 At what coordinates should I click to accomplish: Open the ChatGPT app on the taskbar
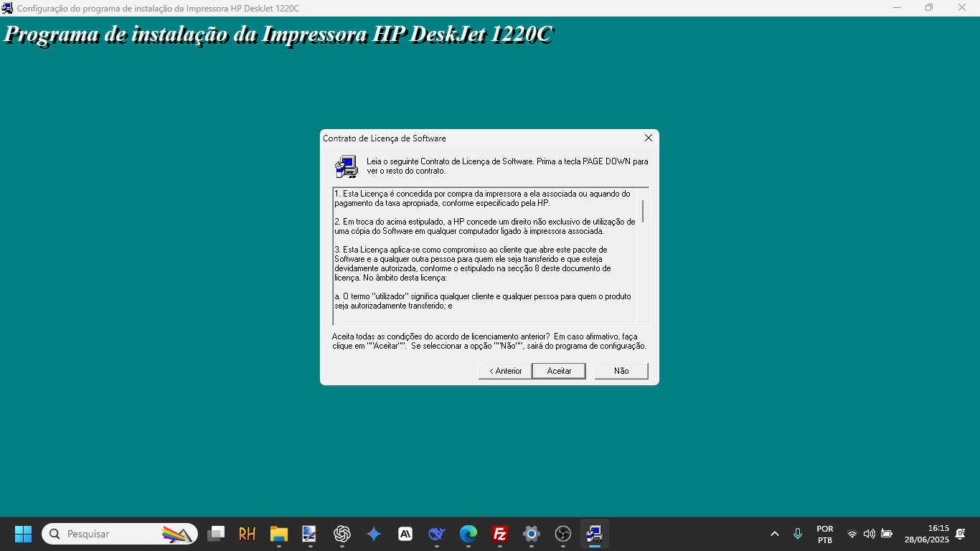coord(342,534)
